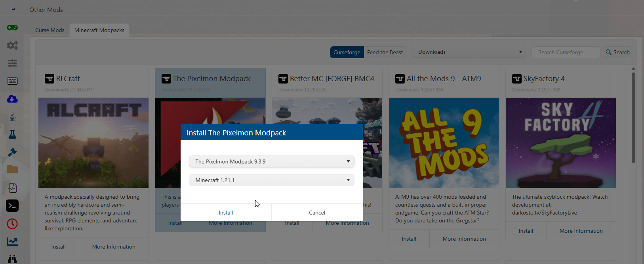
Task: Open the Downloads sort dropdown
Action: [469, 52]
